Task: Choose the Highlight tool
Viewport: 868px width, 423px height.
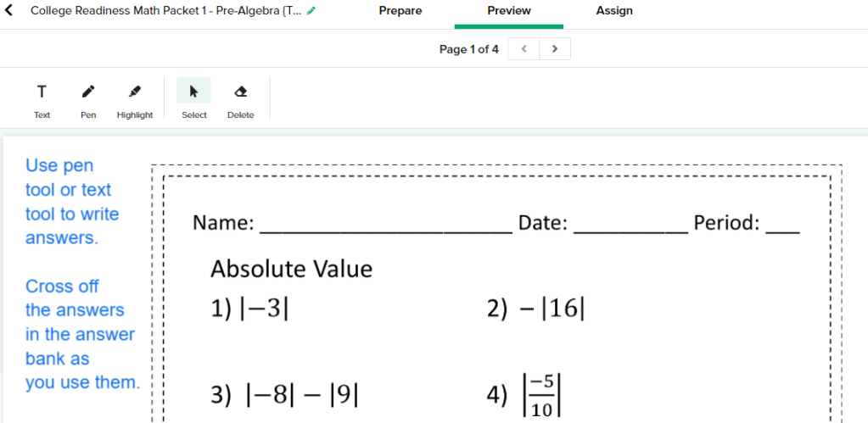Action: click(x=135, y=99)
